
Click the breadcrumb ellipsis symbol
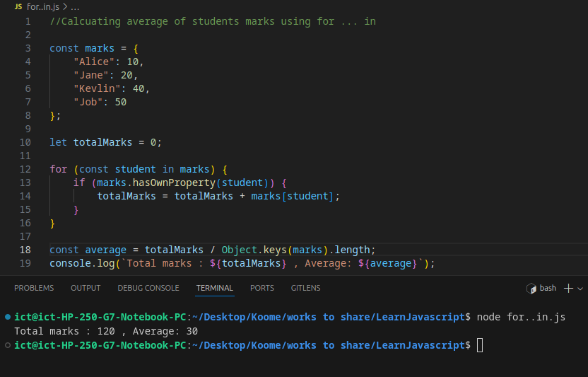coord(75,7)
